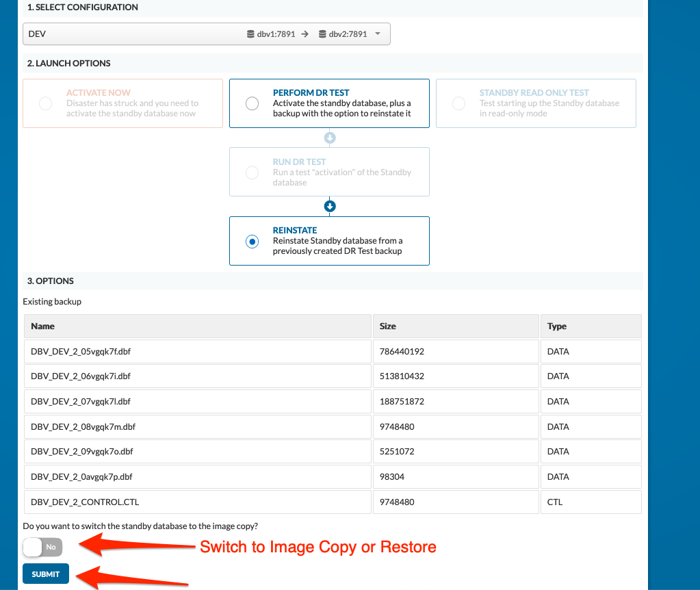Select the Run DR Test radio button

click(x=252, y=172)
